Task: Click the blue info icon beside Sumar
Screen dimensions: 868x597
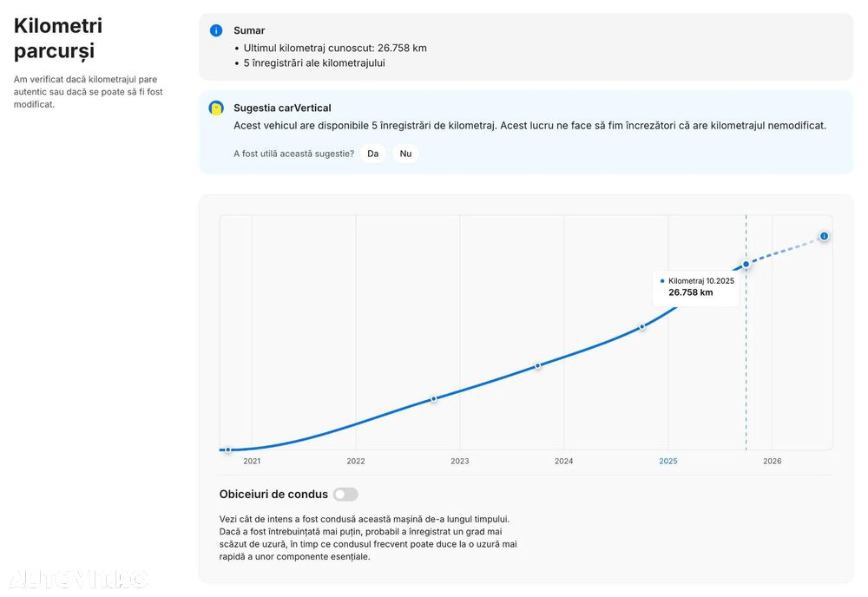Action: [216, 30]
